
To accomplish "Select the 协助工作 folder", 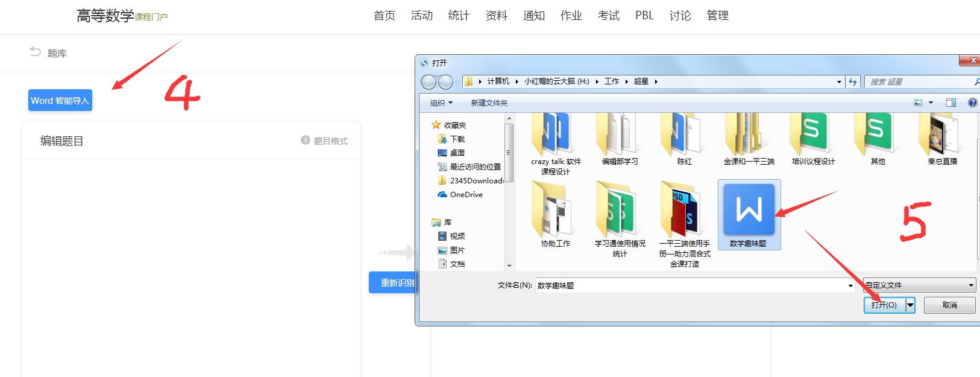I will pos(555,214).
